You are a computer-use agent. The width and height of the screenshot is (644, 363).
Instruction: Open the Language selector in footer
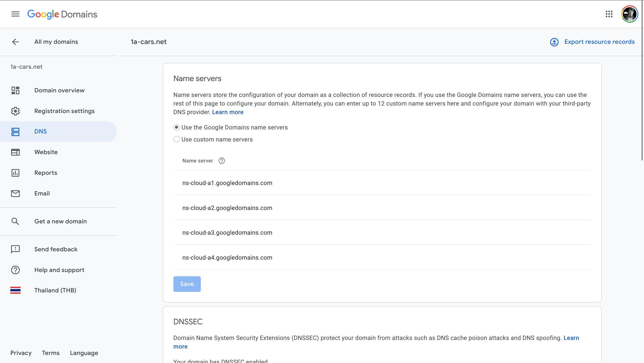84,353
